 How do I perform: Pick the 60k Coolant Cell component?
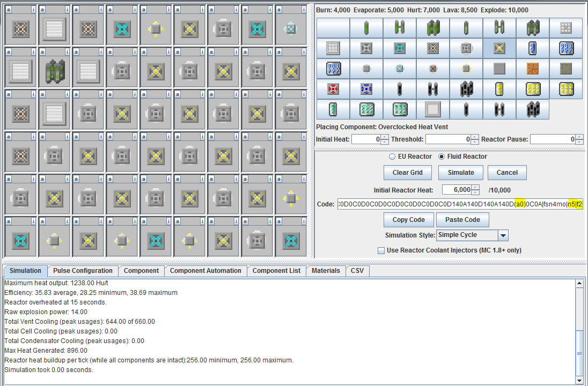point(333,69)
